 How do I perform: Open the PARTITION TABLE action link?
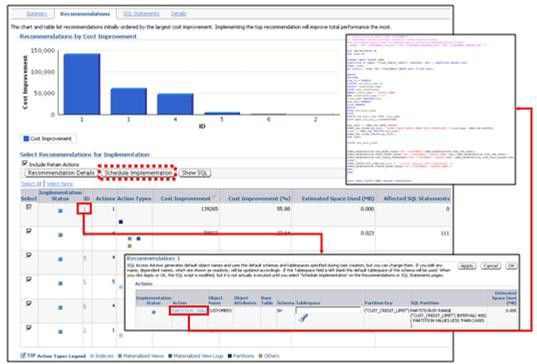pos(189,311)
